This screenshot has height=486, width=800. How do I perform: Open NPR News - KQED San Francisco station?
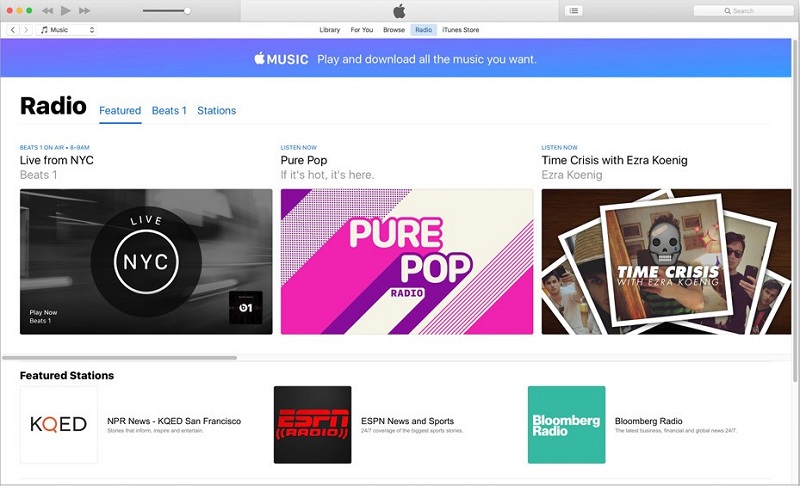[174, 421]
